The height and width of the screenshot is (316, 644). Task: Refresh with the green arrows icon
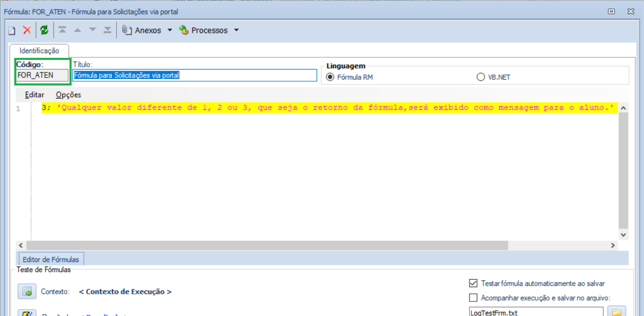[x=44, y=30]
